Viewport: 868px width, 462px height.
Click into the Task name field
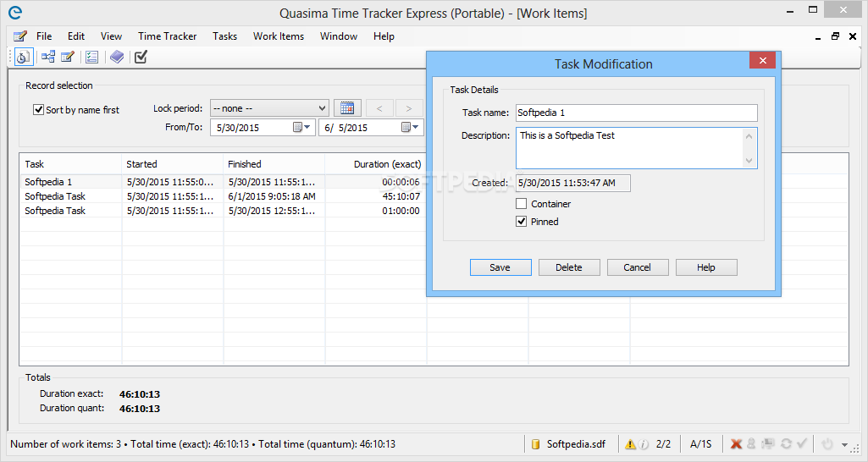click(x=637, y=113)
